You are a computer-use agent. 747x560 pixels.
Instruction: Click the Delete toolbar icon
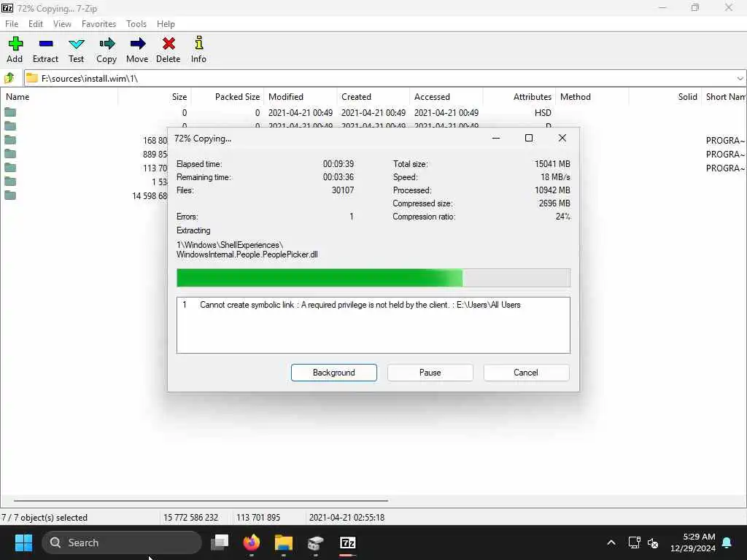(169, 50)
